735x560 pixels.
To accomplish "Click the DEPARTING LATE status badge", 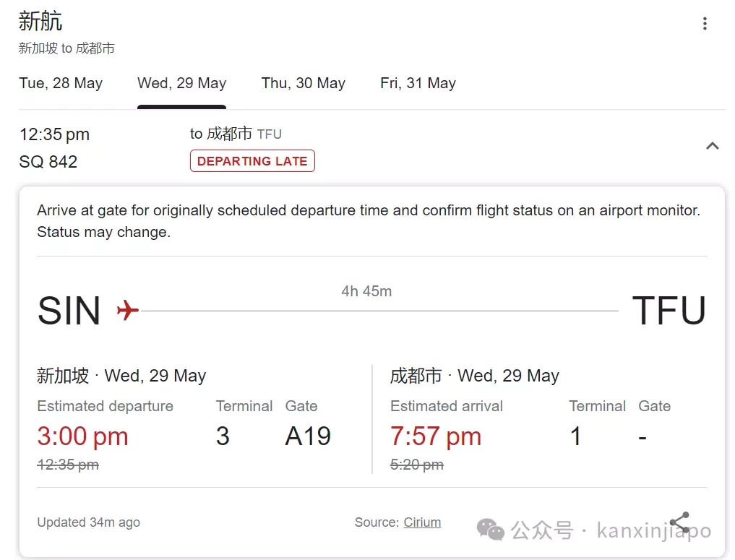I will point(252,160).
